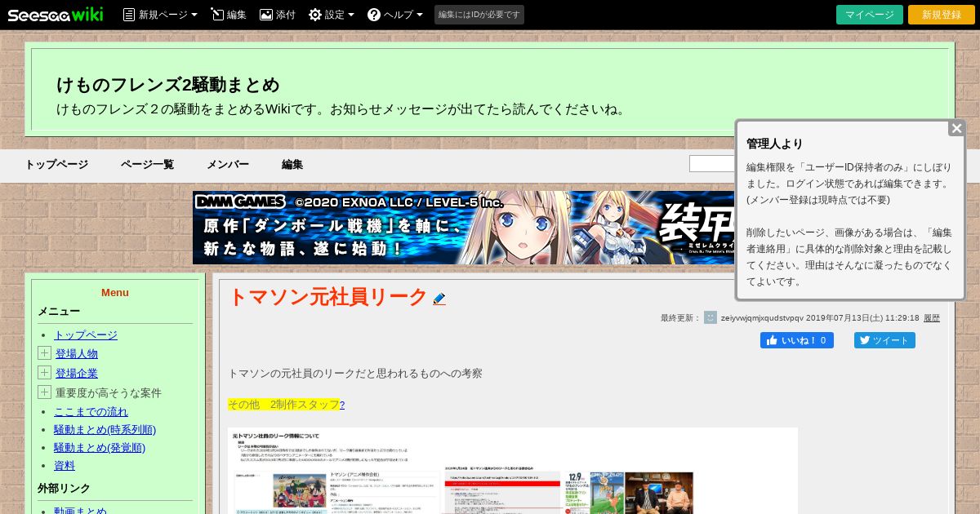Screen dimensions: 980x514
Task: Open the highlighted その他 2制作スタッフ link
Action: click(x=283, y=405)
